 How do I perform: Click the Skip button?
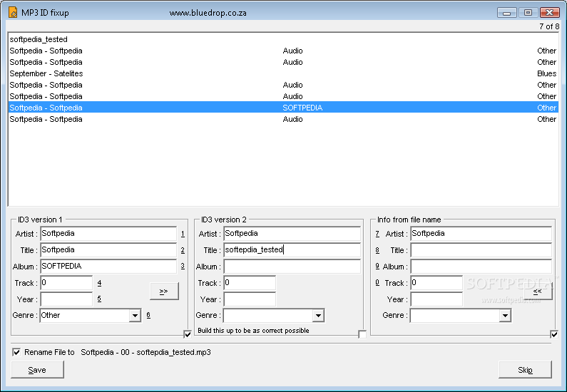coord(525,370)
